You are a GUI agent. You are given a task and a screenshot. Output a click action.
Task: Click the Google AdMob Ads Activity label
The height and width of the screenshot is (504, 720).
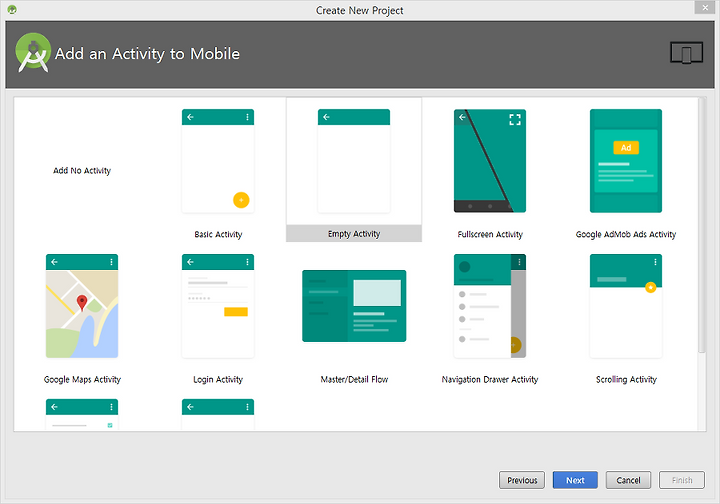click(x=626, y=235)
